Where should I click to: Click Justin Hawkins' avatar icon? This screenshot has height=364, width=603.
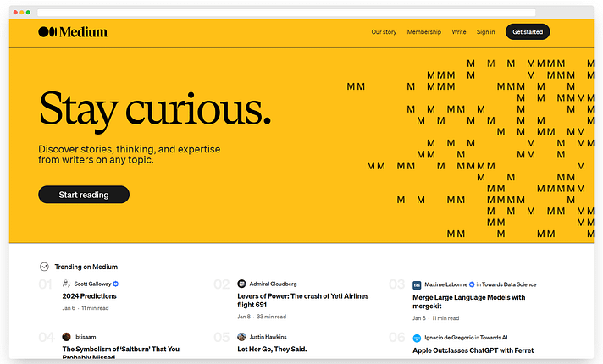pos(241,337)
